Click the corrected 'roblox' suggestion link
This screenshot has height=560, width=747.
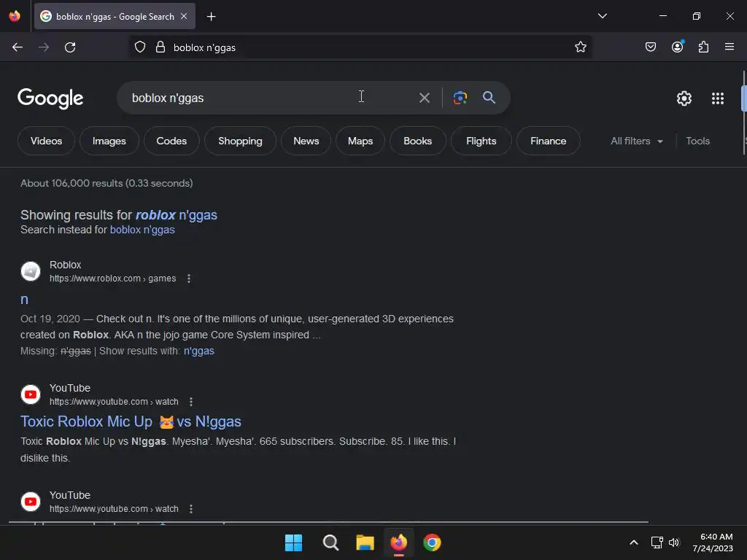pos(177,215)
